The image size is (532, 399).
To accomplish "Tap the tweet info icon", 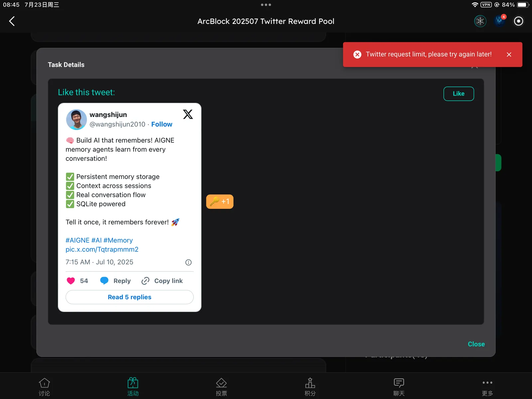I will pyautogui.click(x=189, y=262).
